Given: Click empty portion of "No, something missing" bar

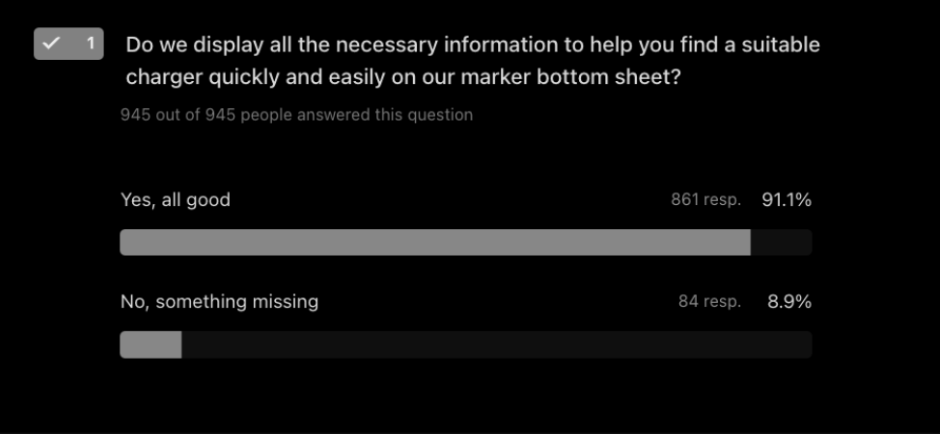Looking at the screenshot, I should pyautogui.click(x=496, y=345).
